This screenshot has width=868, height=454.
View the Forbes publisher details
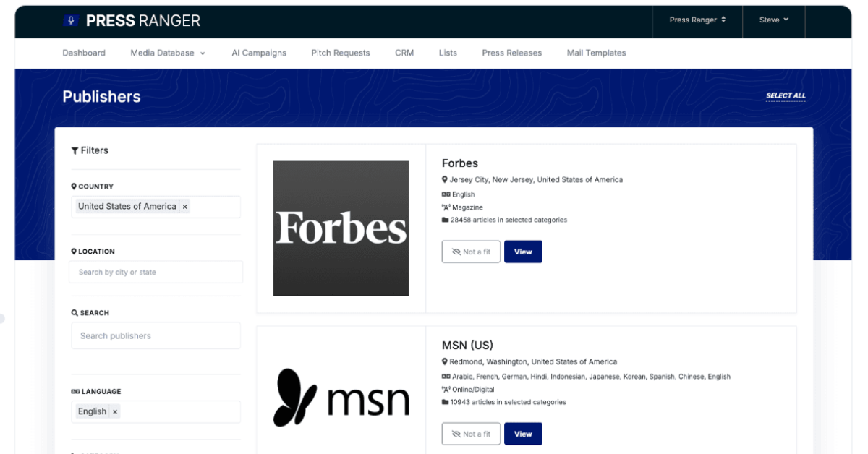(x=523, y=252)
